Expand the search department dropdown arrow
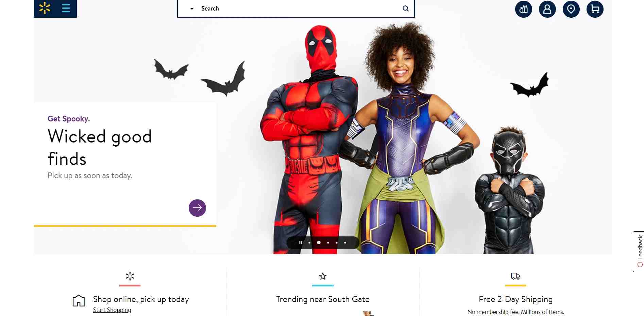The width and height of the screenshot is (644, 316). [192, 9]
